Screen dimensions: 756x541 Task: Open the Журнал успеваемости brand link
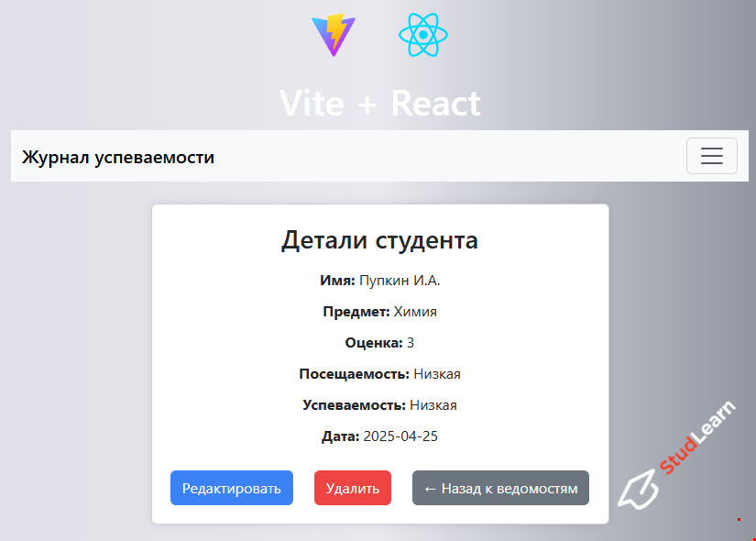(118, 157)
